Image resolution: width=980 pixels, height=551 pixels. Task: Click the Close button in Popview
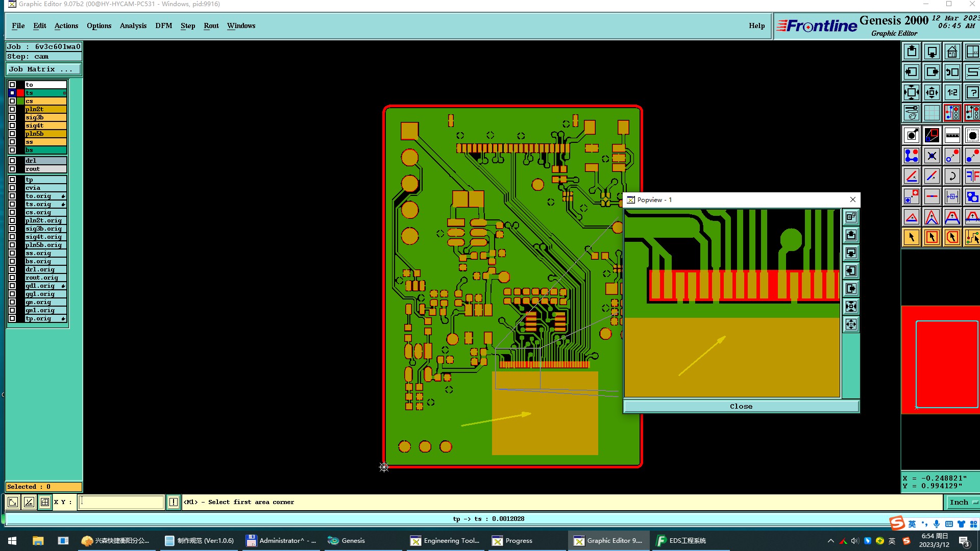(741, 406)
